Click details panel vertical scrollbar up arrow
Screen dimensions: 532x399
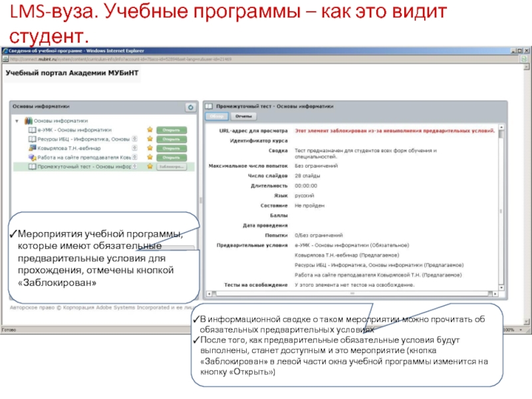[x=501, y=127]
